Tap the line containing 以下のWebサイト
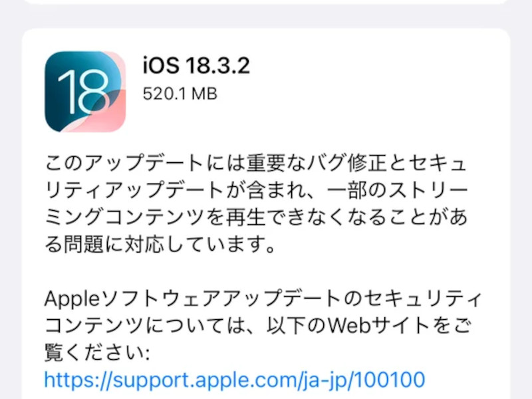Viewport: 532px width, 399px height. click(258, 326)
